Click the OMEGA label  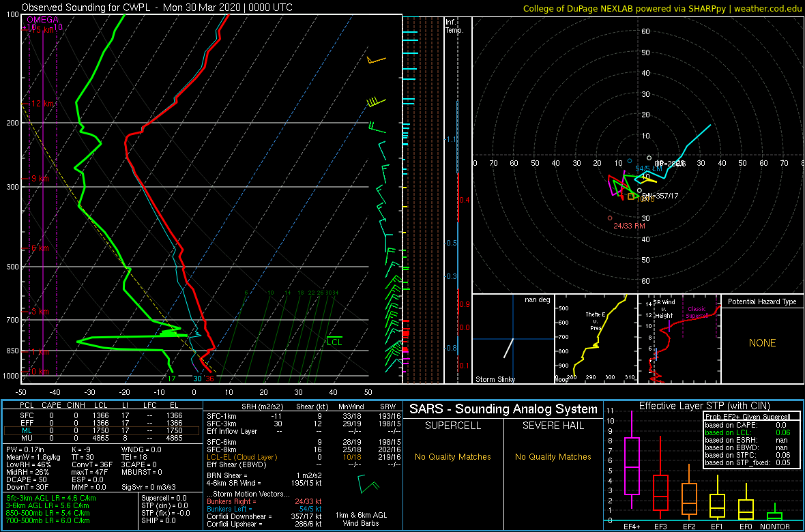42,20
